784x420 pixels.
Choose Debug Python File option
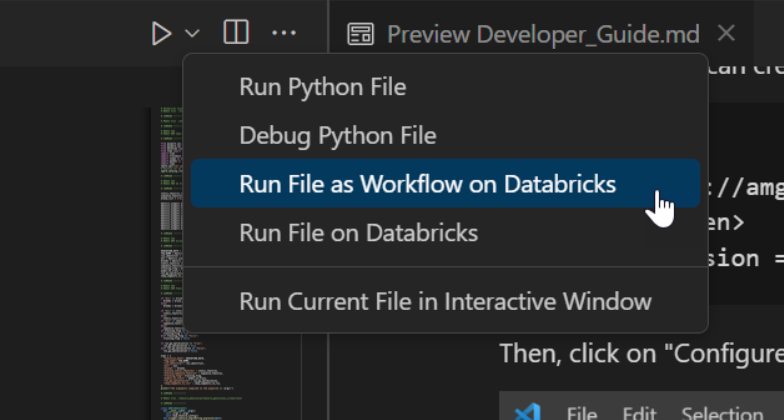tap(337, 135)
